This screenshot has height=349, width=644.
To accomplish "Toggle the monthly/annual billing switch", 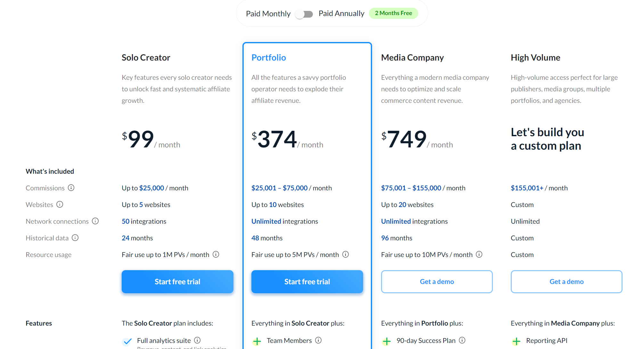I will coord(304,14).
